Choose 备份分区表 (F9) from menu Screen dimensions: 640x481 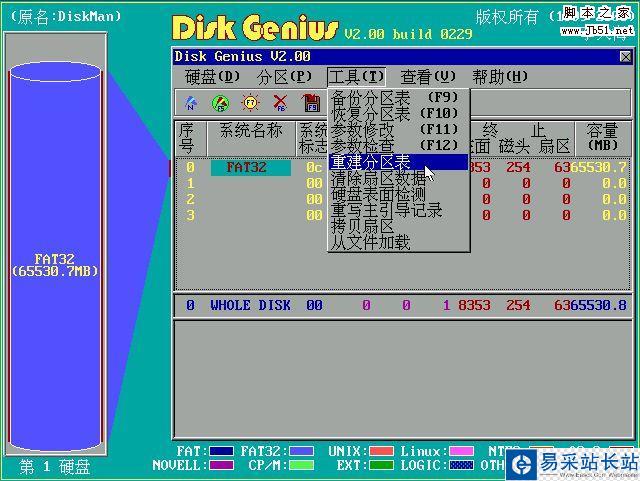click(398, 98)
